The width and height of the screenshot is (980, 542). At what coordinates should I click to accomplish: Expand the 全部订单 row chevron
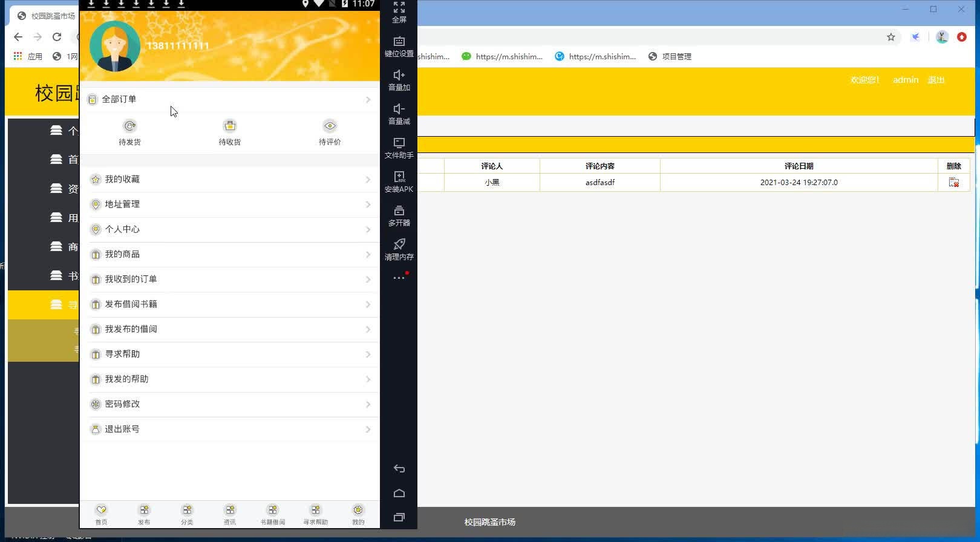368,99
